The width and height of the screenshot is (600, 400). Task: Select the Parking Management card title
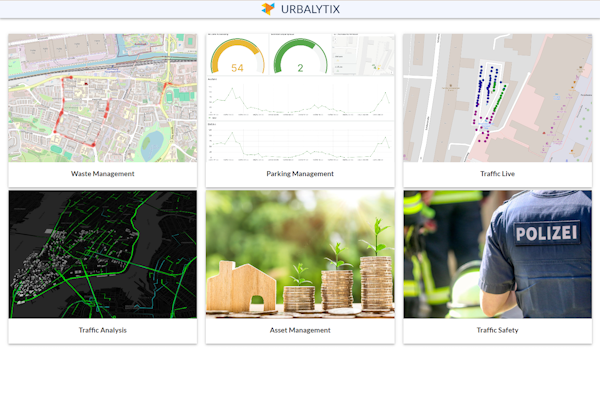coord(300,174)
